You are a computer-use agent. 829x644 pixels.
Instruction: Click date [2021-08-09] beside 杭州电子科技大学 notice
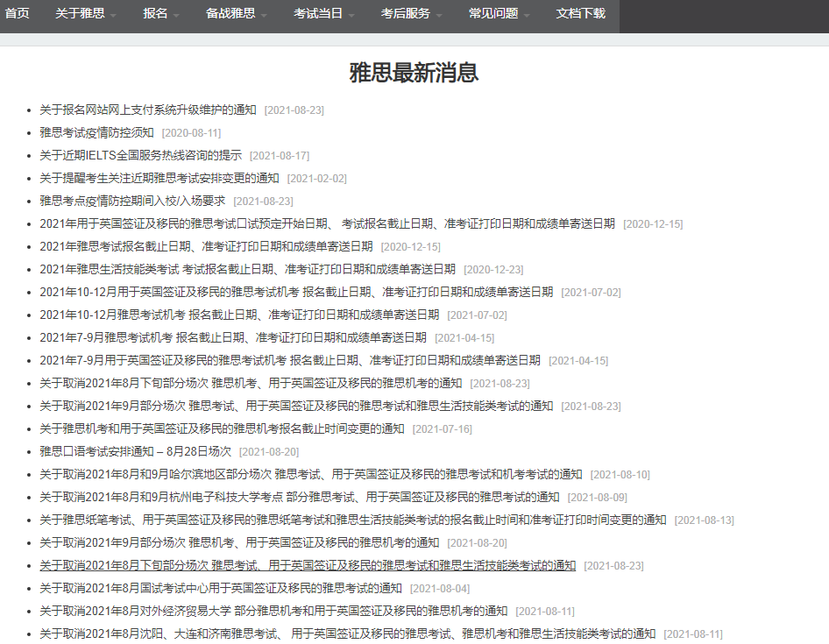(x=597, y=497)
